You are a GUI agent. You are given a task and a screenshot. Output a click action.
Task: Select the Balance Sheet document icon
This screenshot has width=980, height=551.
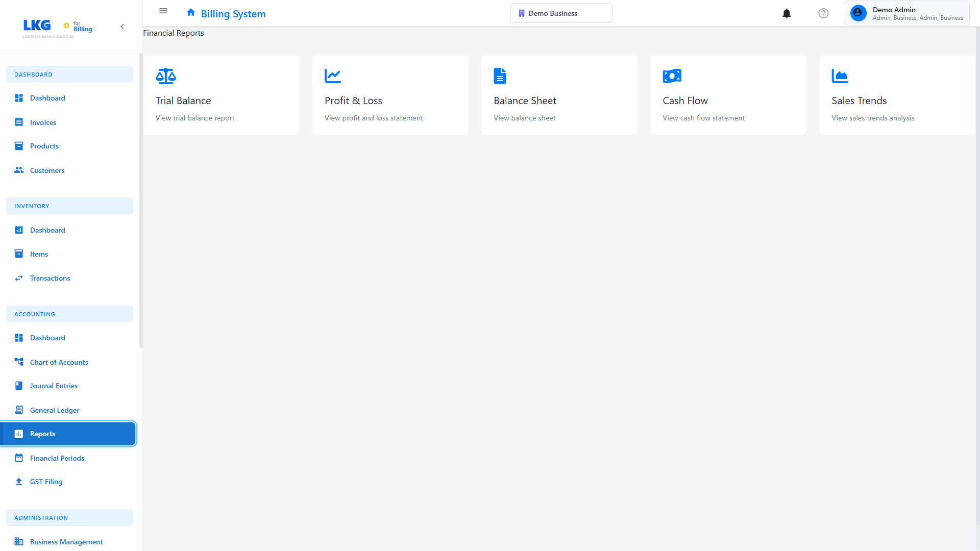point(500,76)
